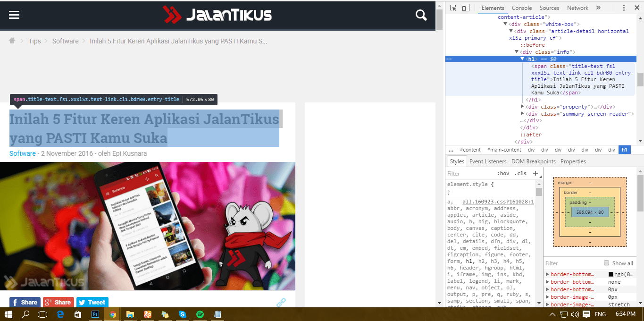Focus the computed styles Filter field
The image size is (644, 321).
[x=573, y=263]
